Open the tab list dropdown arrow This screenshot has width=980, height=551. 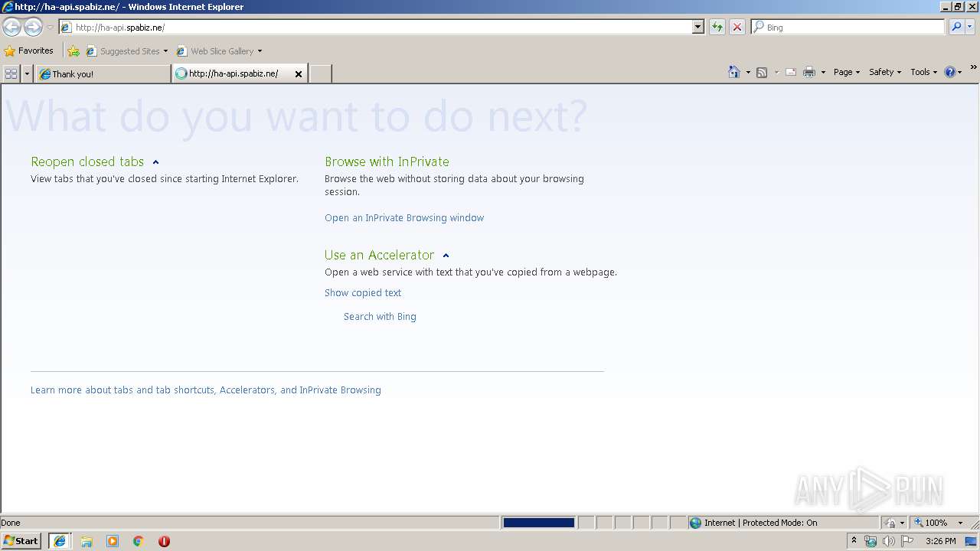coord(27,73)
